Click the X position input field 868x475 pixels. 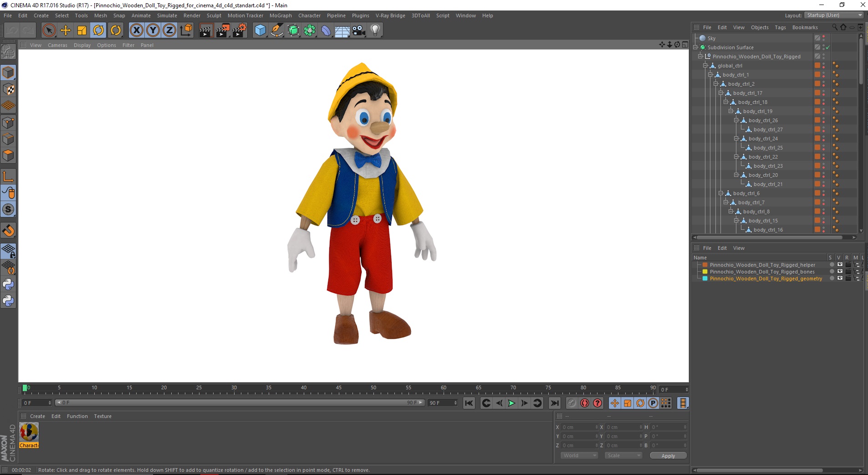pyautogui.click(x=579, y=427)
